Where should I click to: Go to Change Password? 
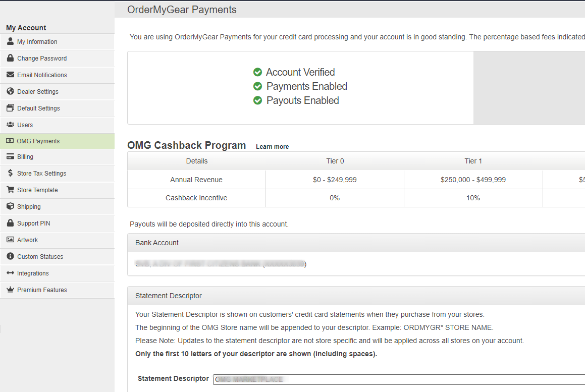click(x=58, y=58)
